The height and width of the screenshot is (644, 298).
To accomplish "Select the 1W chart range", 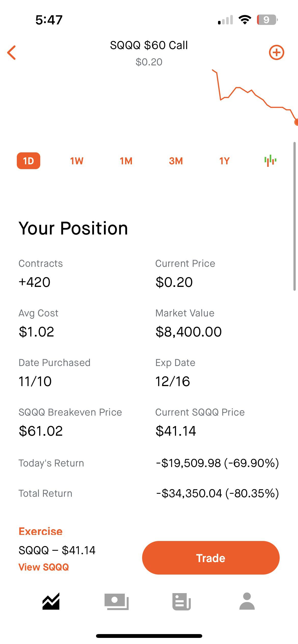I will 77,161.
